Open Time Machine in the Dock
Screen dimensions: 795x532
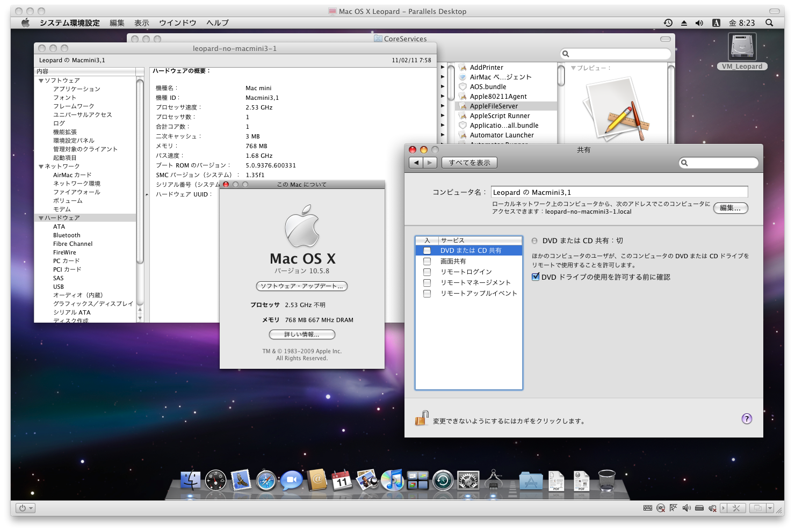click(x=443, y=480)
